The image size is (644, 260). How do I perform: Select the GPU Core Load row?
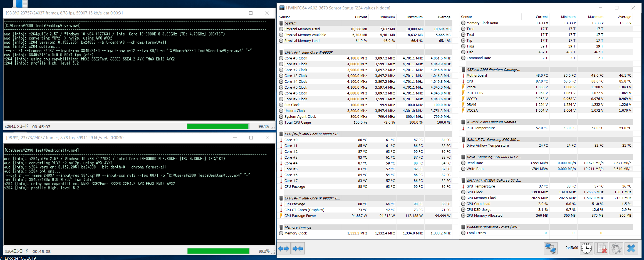click(546, 204)
